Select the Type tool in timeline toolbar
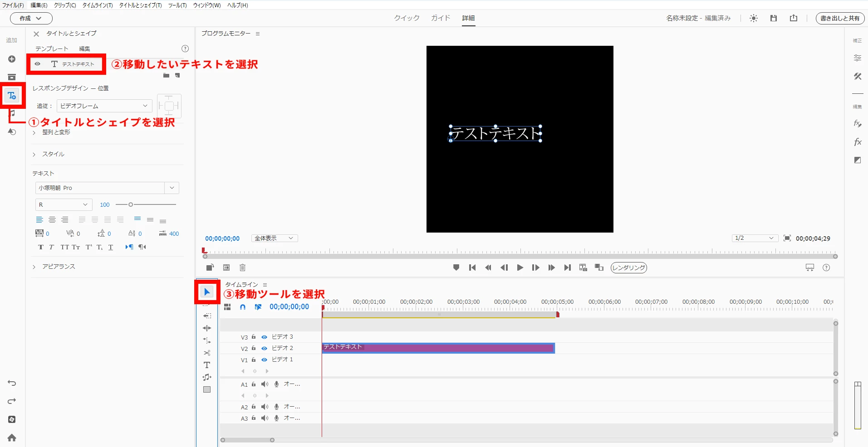 pyautogui.click(x=207, y=365)
